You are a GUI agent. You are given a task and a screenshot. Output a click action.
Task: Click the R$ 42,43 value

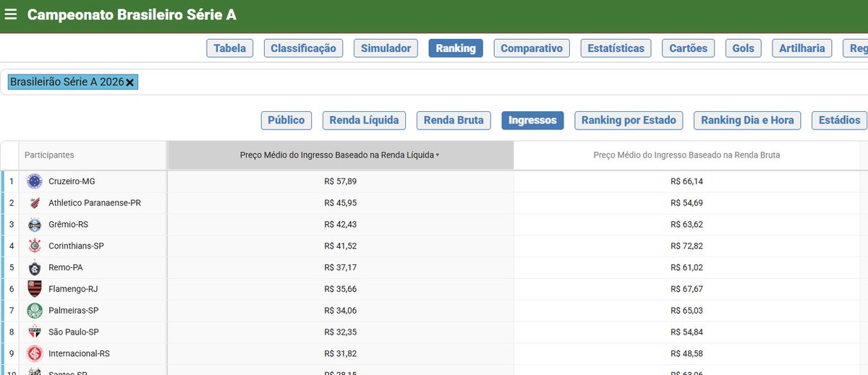341,225
